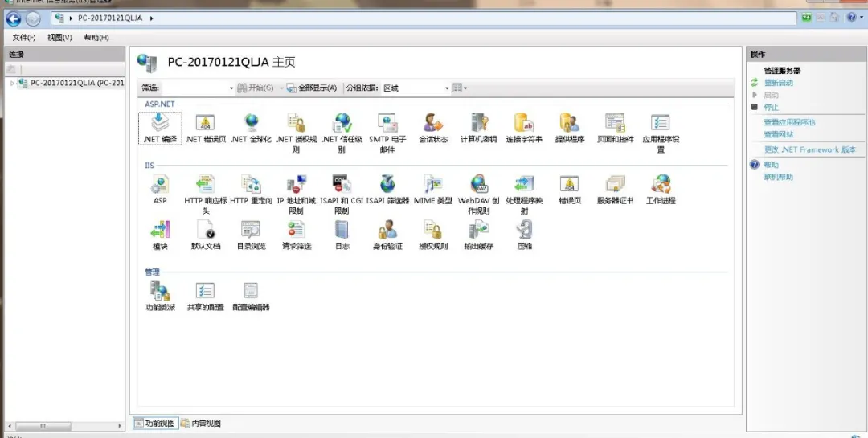
Task: Open the 计算机密钥 feature
Action: 479,129
